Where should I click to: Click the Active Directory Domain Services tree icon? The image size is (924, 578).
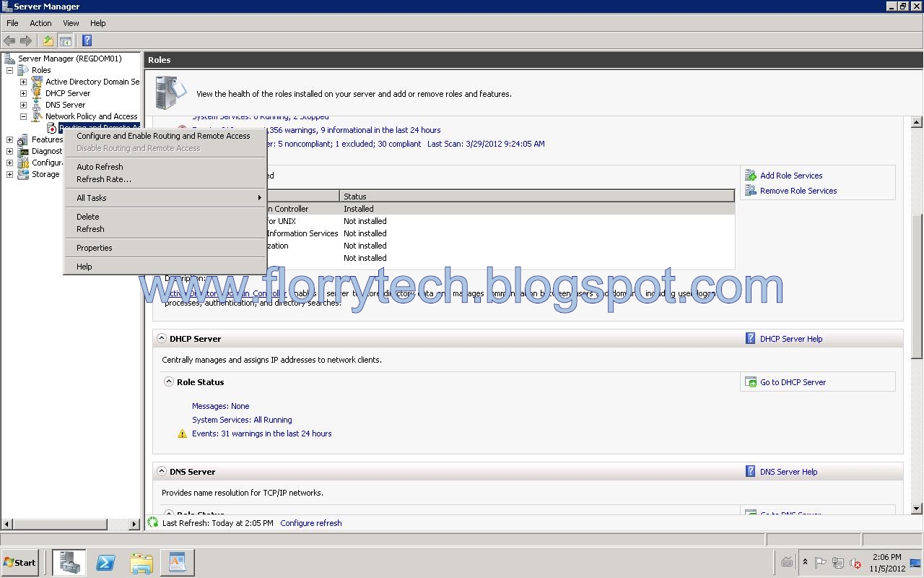pyautogui.click(x=37, y=82)
